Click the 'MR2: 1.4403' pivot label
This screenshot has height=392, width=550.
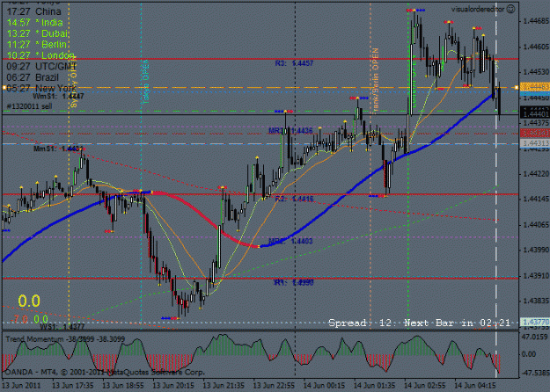pos(290,241)
